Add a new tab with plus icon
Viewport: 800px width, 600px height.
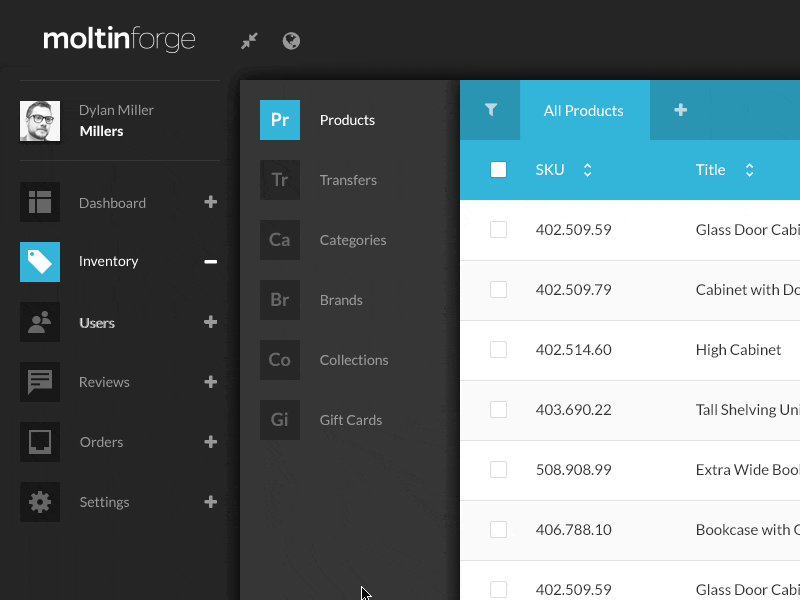point(680,110)
